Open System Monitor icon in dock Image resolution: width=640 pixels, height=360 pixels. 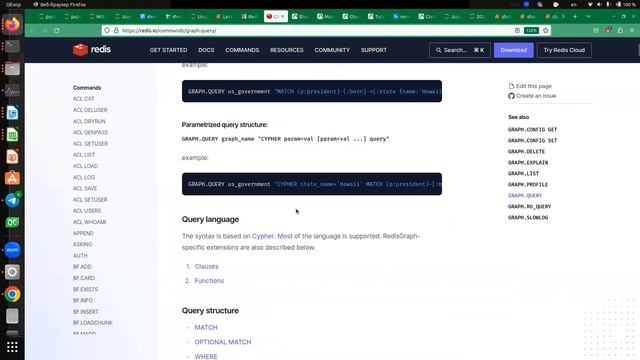[12, 91]
